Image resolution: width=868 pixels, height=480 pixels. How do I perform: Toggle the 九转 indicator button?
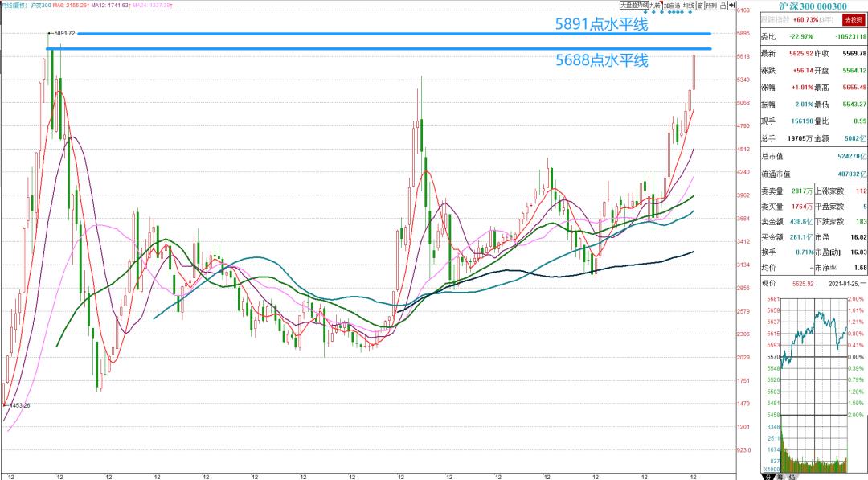click(655, 5)
